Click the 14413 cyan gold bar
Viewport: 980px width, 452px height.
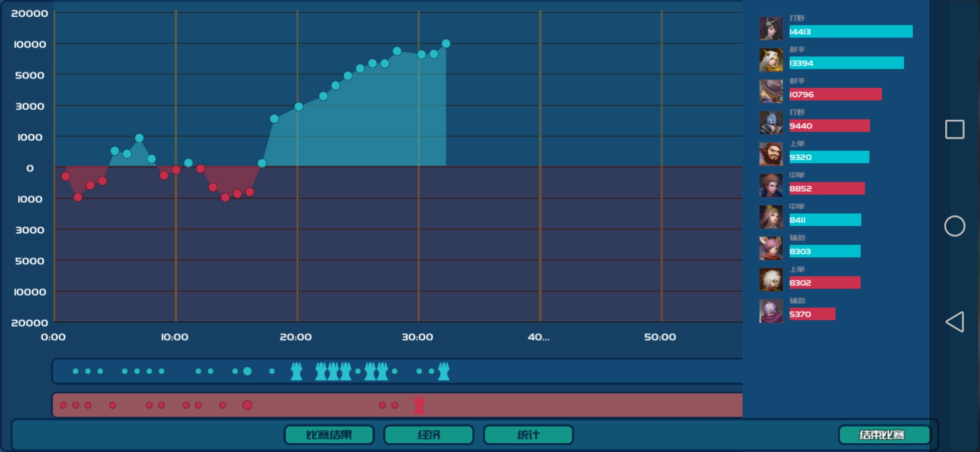[x=851, y=31]
